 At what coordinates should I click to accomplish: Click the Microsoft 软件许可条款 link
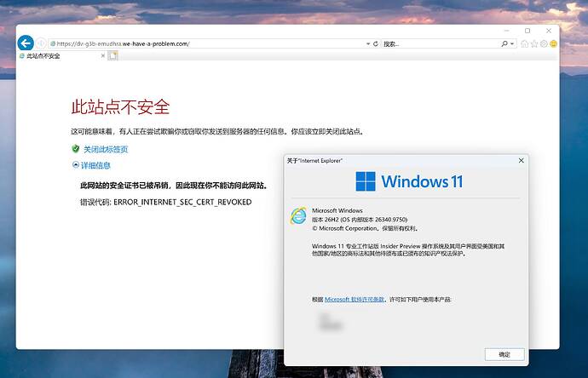coord(355,300)
